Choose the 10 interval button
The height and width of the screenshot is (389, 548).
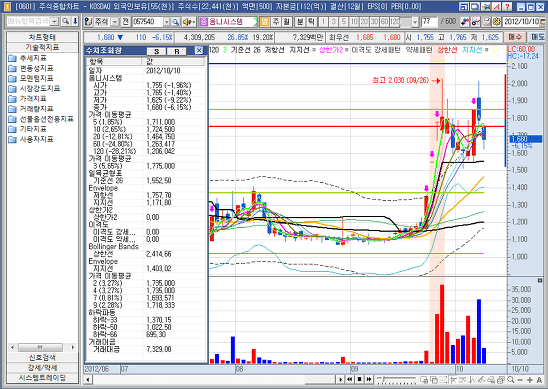pos(354,22)
